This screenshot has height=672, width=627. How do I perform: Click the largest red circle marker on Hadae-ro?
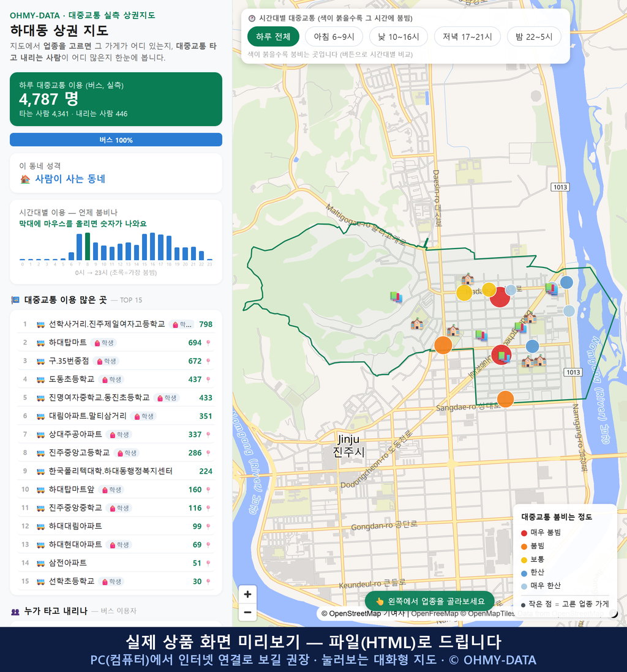coord(500,297)
